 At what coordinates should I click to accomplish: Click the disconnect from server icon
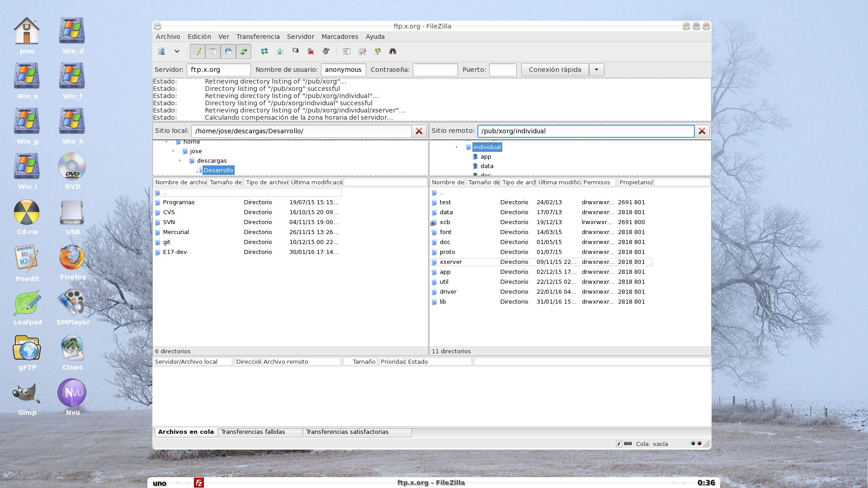point(311,52)
